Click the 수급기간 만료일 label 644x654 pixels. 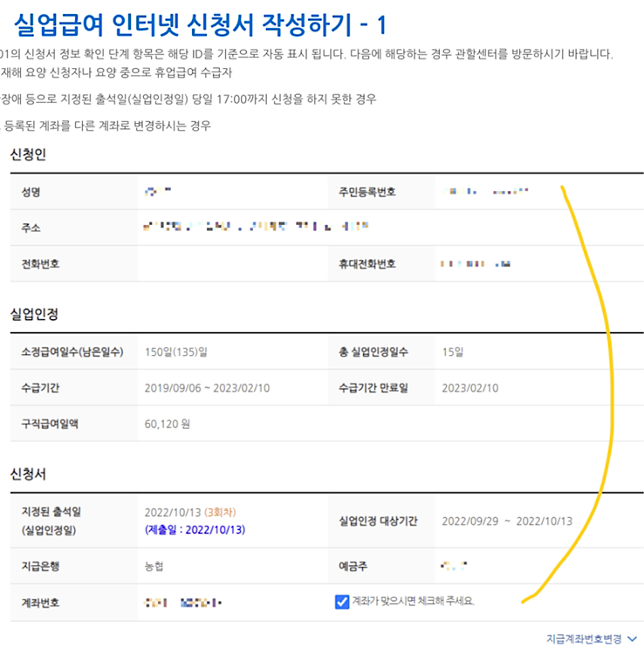pos(373,388)
